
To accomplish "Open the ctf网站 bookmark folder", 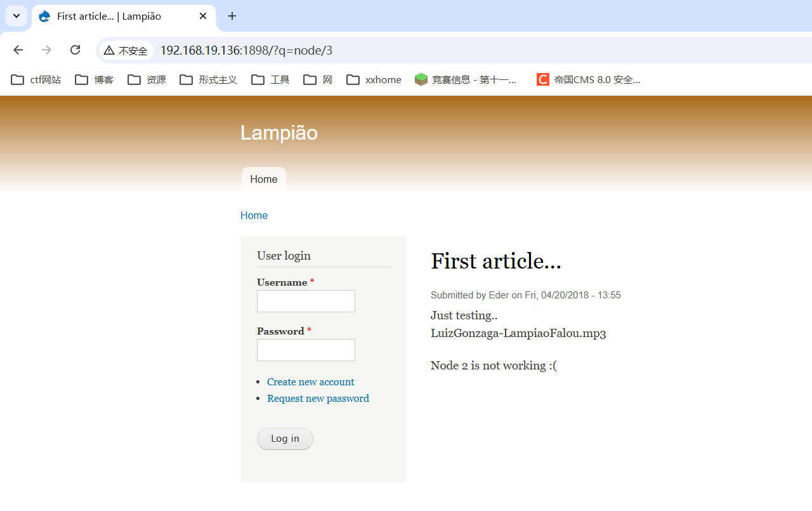I will pos(36,80).
